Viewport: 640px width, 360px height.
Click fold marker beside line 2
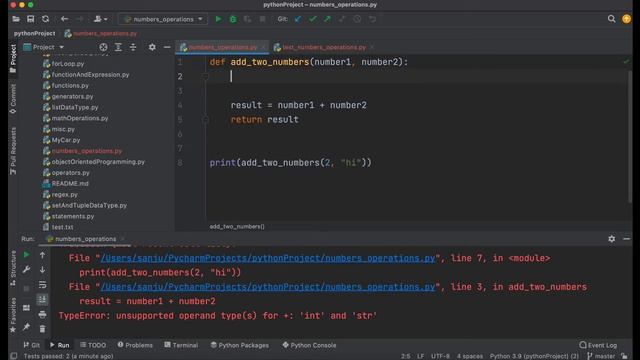click(206, 76)
